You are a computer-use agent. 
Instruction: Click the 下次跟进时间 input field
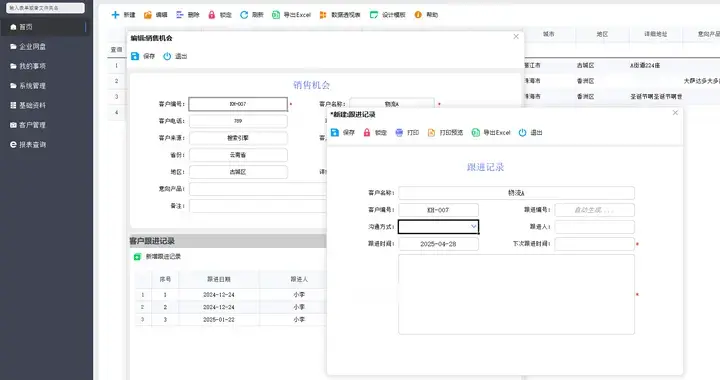click(x=595, y=244)
